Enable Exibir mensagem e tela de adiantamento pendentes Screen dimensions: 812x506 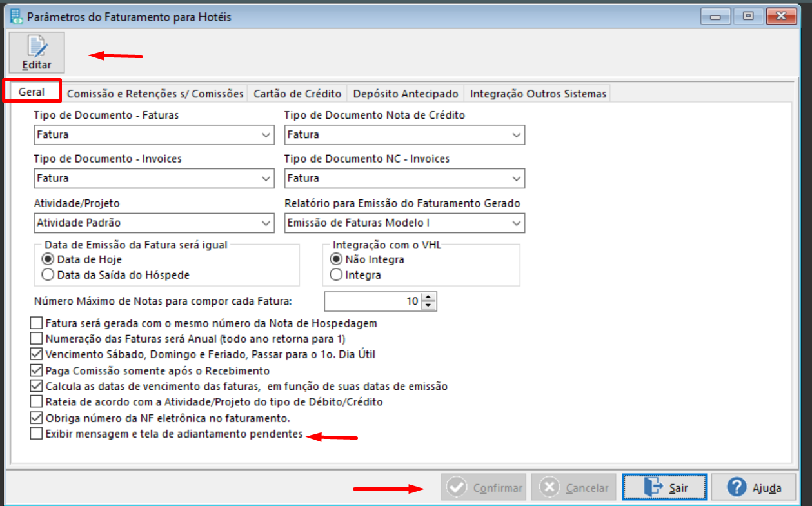tap(36, 434)
